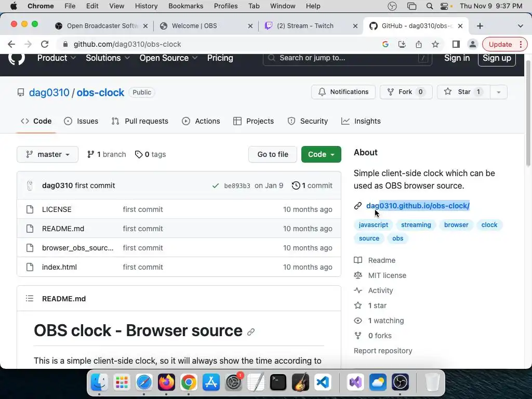
Task: Expand the Chrome tab search chevron
Action: 520,26
